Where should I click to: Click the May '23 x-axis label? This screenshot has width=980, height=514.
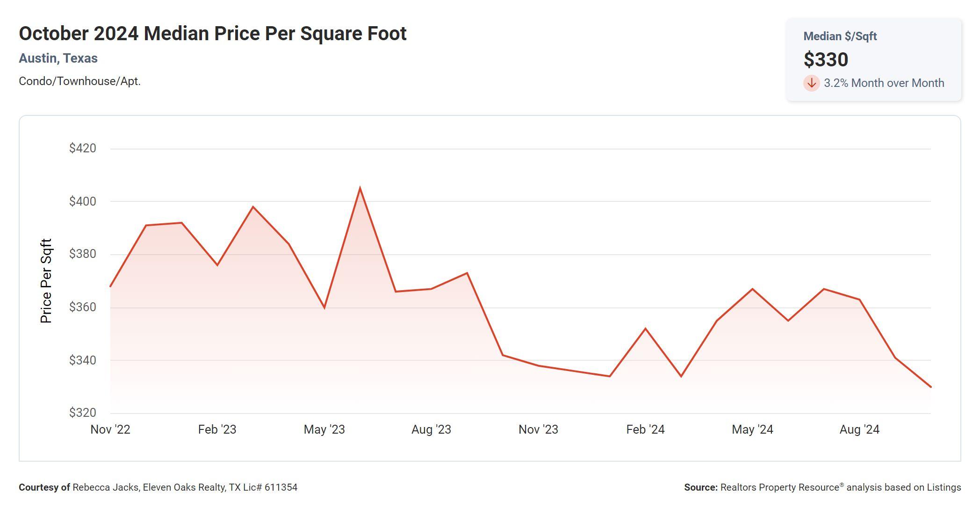[x=324, y=429]
